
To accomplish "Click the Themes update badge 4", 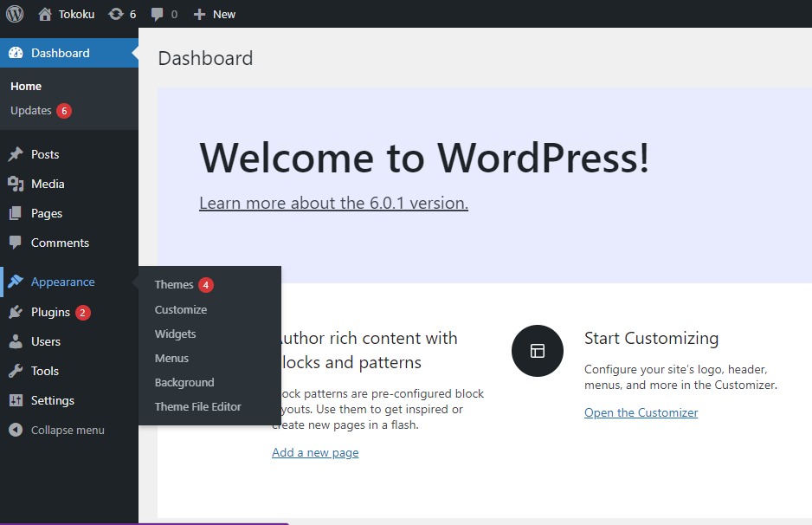I will pyautogui.click(x=205, y=285).
